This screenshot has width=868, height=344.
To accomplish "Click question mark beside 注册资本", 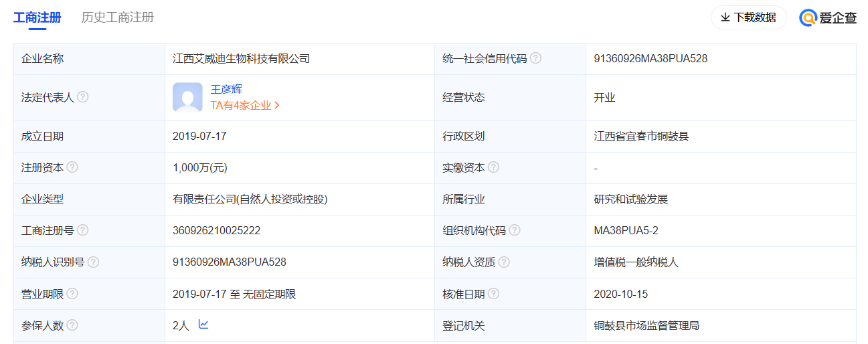I will 72,167.
